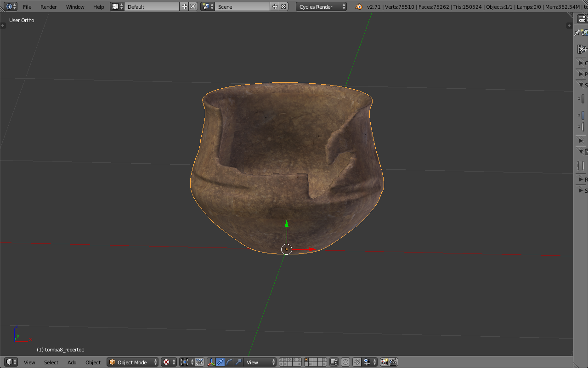Click the User Ortho view label
This screenshot has height=368, width=588.
pyautogui.click(x=22, y=20)
